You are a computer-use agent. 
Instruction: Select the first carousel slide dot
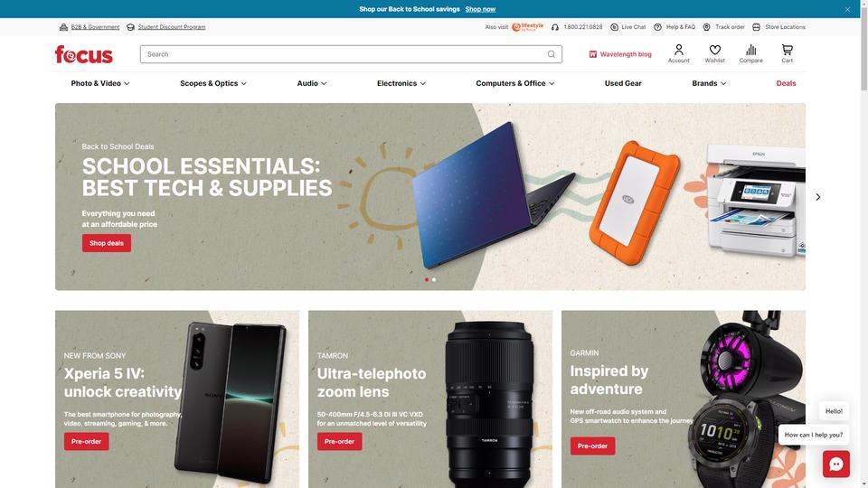point(426,280)
